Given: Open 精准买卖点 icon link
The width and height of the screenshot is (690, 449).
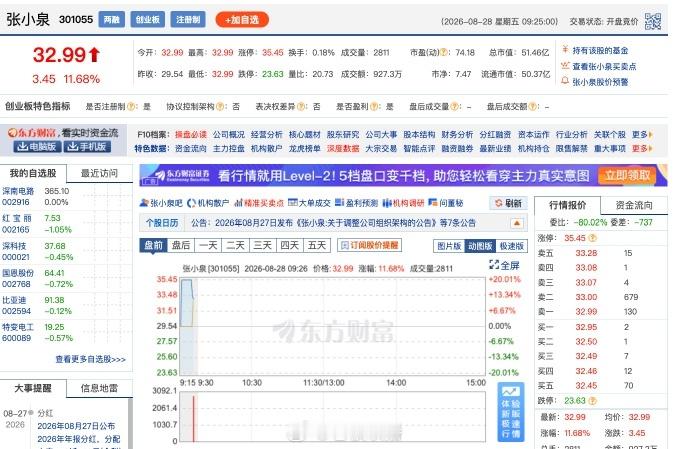Looking at the screenshot, I should pos(259,203).
